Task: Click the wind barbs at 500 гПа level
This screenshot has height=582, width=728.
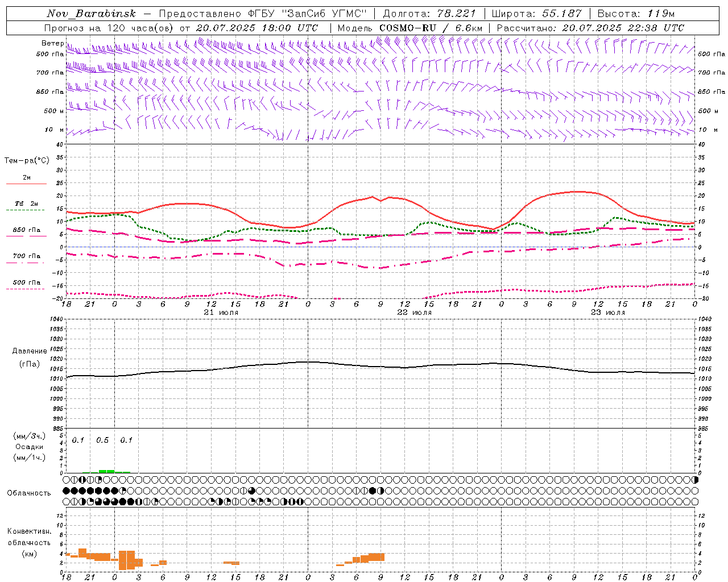Action: tap(380, 48)
